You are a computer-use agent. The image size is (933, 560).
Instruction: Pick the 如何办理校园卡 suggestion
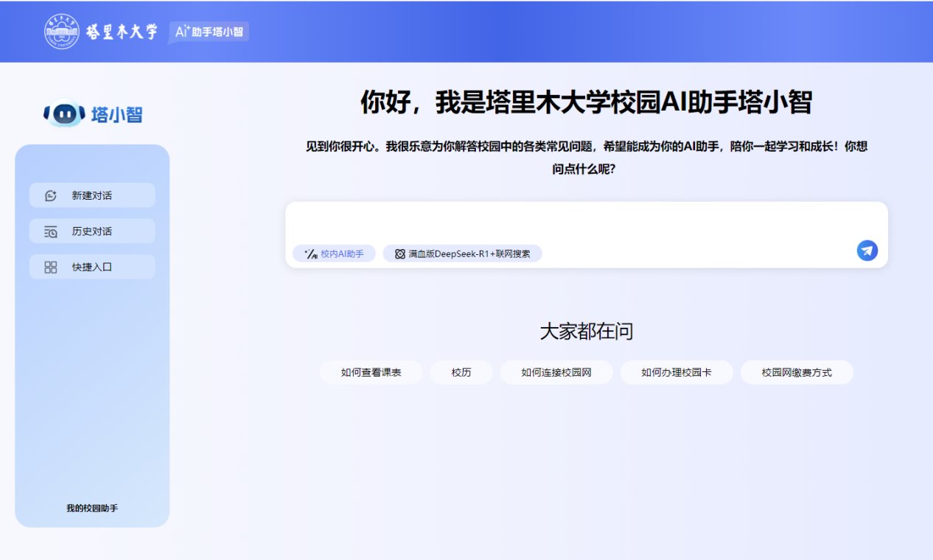[x=677, y=373]
